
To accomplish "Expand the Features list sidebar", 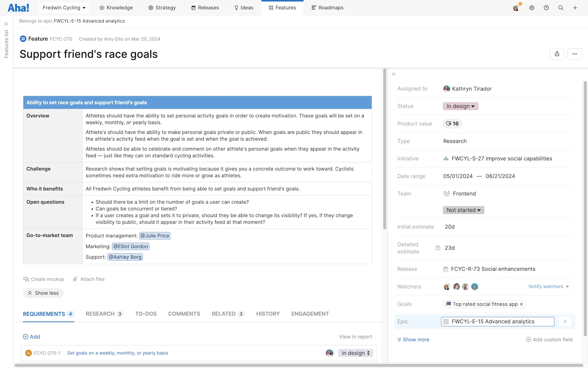I will tap(6, 23).
